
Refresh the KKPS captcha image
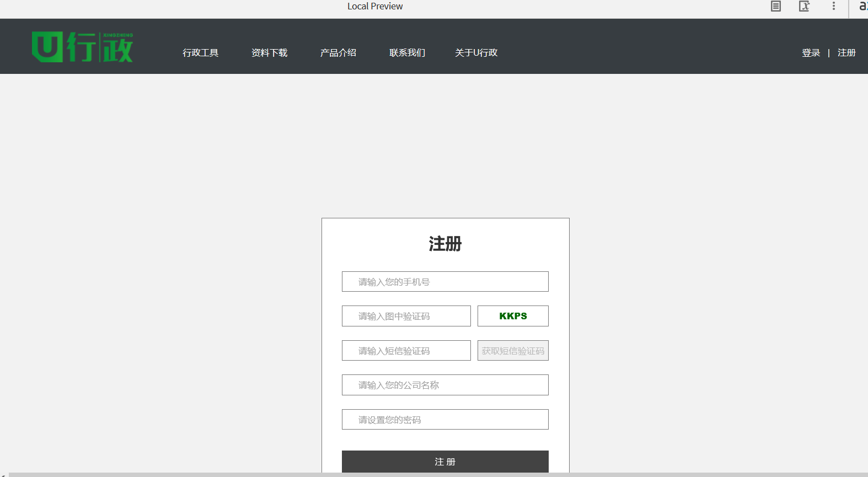[x=513, y=316]
